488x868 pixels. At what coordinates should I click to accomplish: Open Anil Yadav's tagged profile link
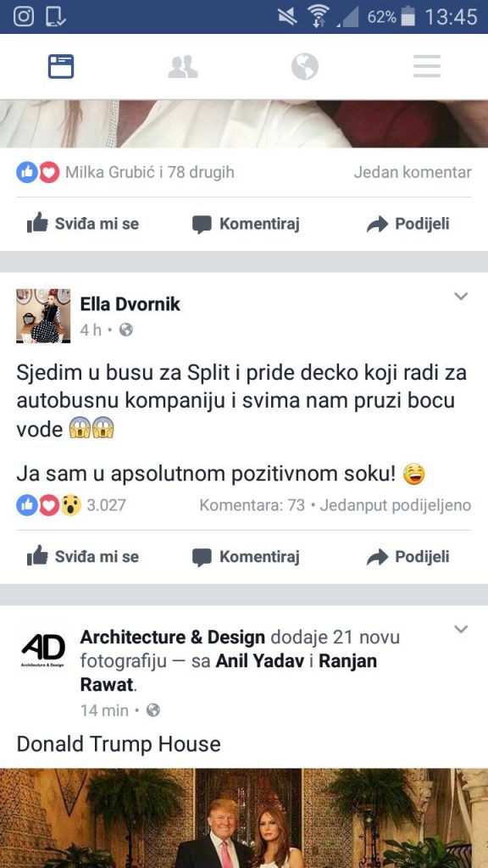pos(259,661)
